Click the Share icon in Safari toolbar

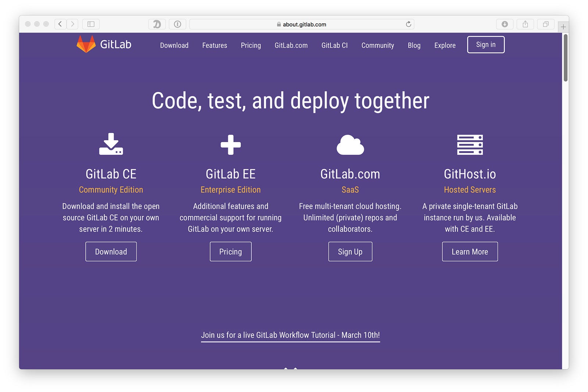[526, 24]
